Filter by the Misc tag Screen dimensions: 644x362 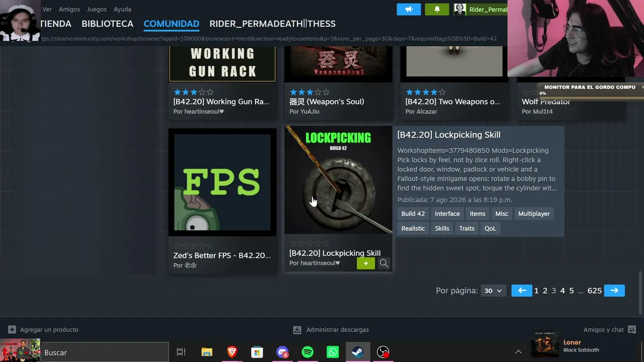click(x=502, y=214)
